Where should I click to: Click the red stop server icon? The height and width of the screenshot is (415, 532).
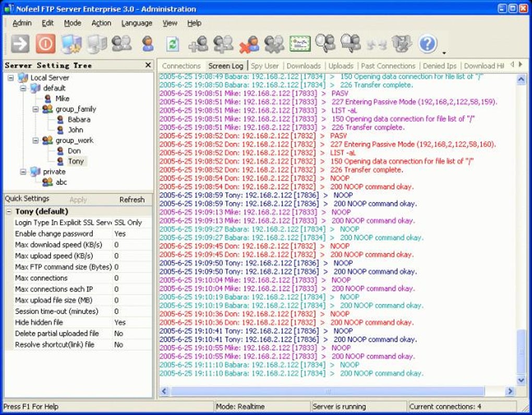(45, 44)
